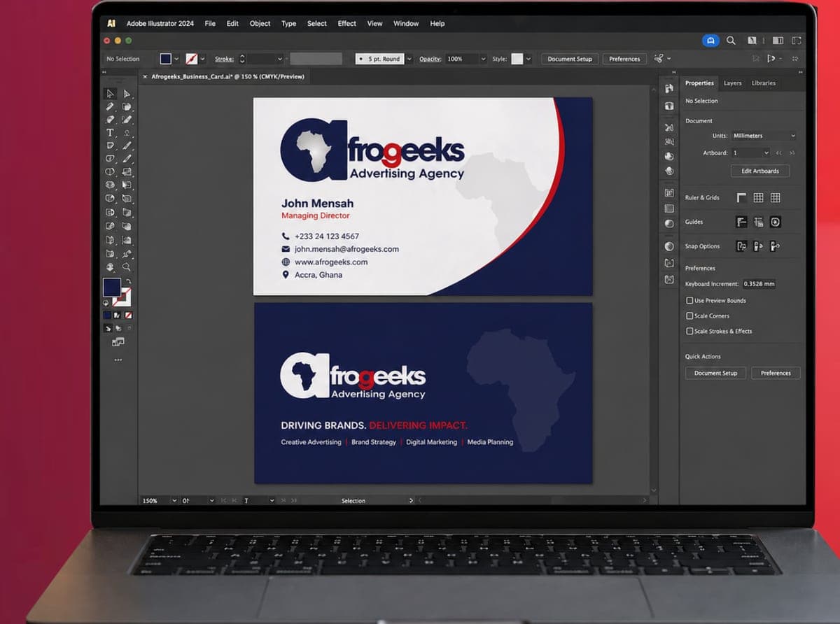Click the Keyboard Increment 0.3528 mm field

[x=759, y=284]
